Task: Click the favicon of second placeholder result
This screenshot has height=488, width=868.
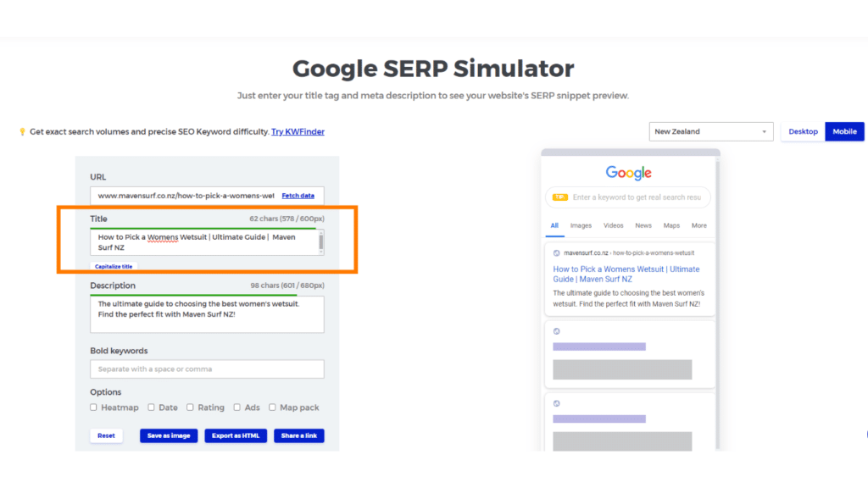Action: 556,331
